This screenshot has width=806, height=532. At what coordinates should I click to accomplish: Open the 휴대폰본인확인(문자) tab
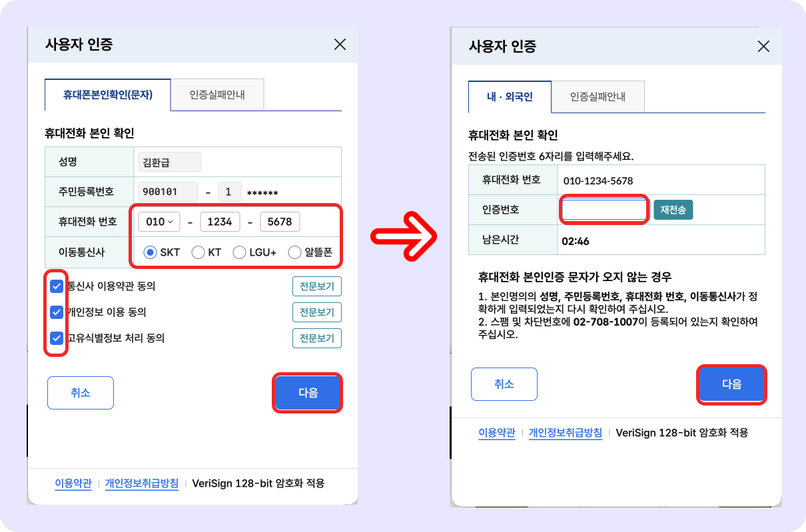[x=107, y=95]
